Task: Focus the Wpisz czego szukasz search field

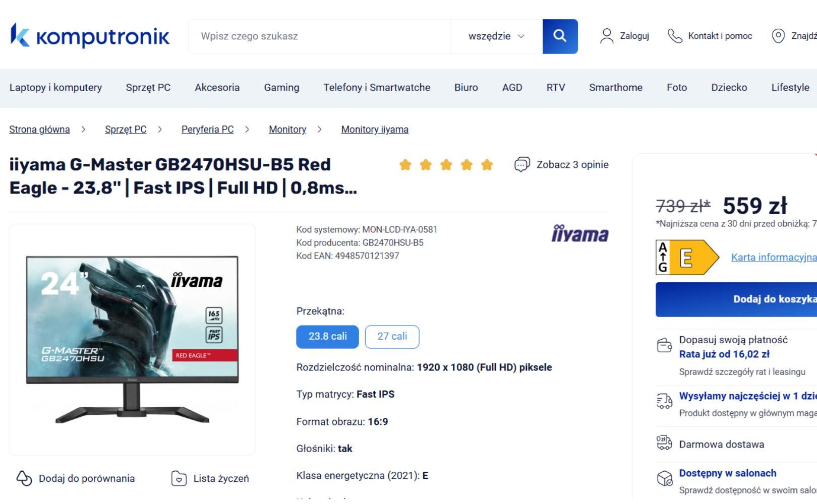Action: point(320,36)
